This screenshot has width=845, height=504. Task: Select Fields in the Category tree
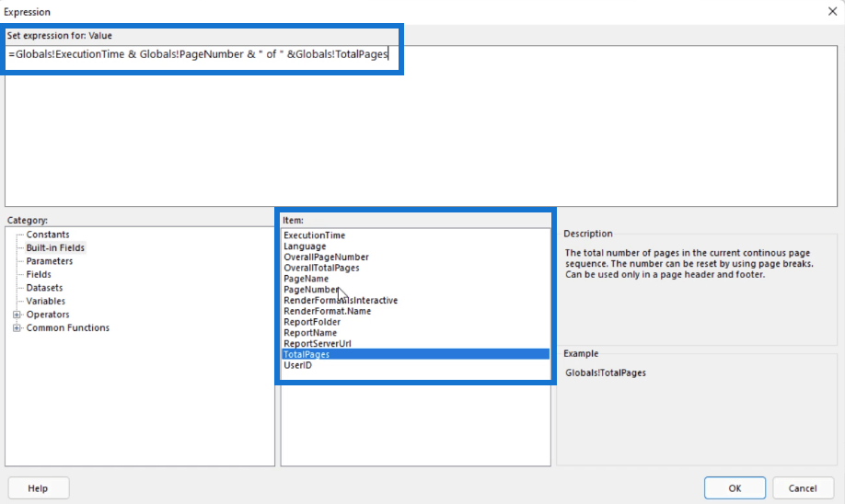(x=39, y=275)
